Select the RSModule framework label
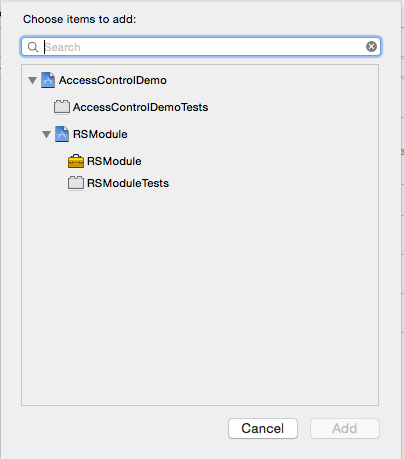Screen dimensions: 404x459 (114, 161)
